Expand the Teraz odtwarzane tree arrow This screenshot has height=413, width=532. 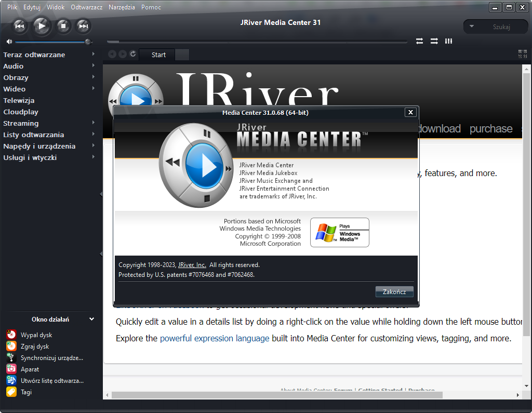tap(94, 54)
